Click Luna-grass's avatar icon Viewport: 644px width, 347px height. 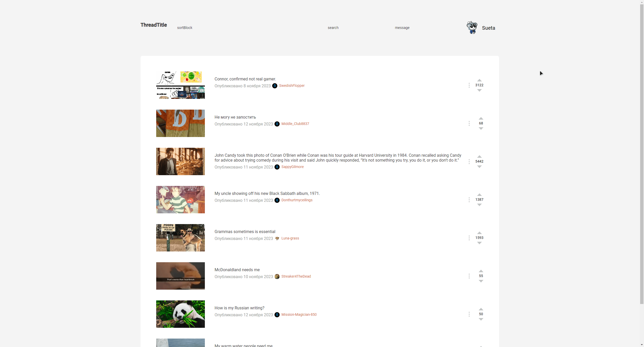(277, 238)
